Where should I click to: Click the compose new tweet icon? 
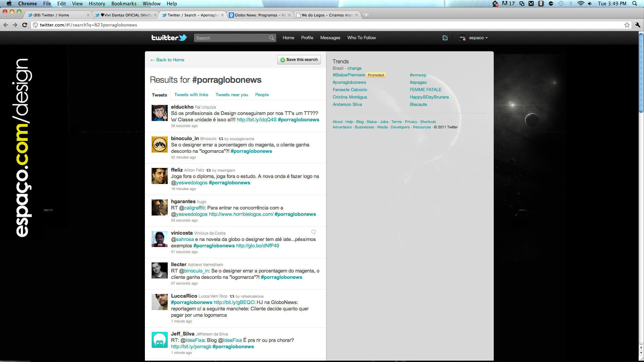tap(445, 38)
